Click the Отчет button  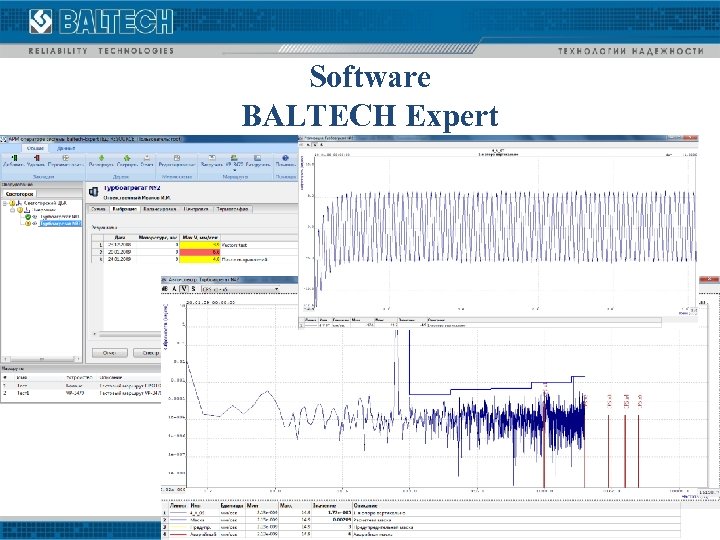click(109, 353)
